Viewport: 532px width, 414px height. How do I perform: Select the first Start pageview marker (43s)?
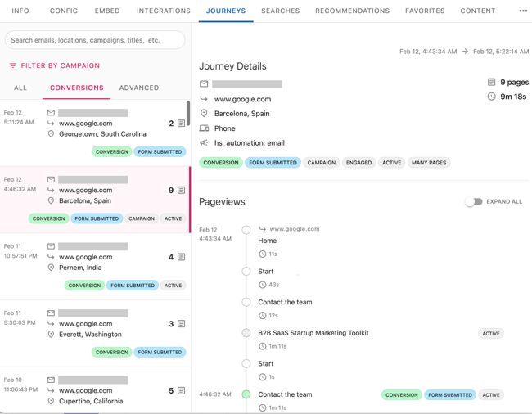pyautogui.click(x=246, y=272)
